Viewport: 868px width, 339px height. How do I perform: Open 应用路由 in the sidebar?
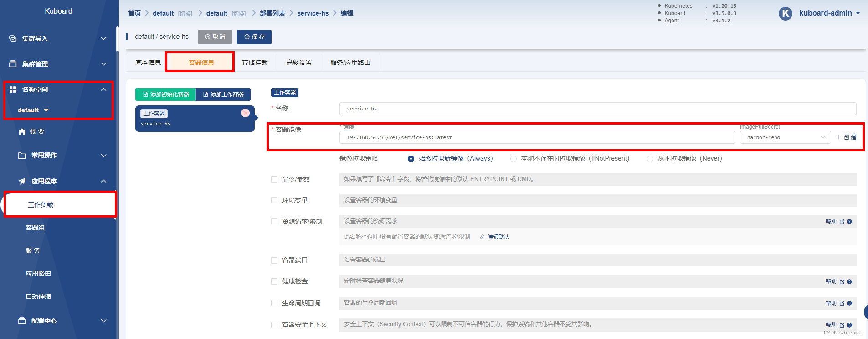click(38, 273)
